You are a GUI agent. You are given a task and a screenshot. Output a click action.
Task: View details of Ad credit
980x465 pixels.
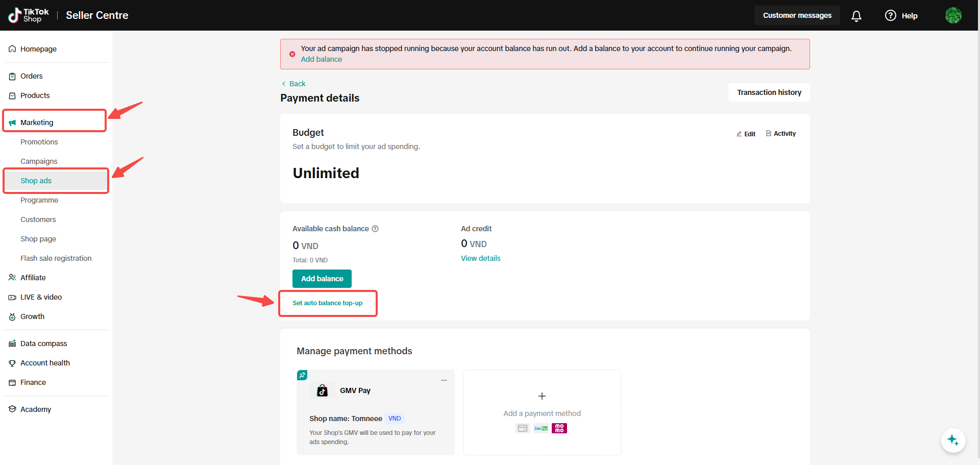480,258
